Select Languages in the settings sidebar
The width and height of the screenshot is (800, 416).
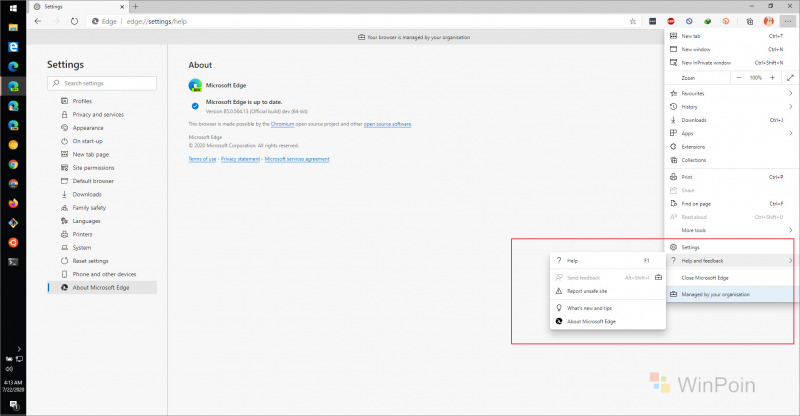(x=103, y=221)
